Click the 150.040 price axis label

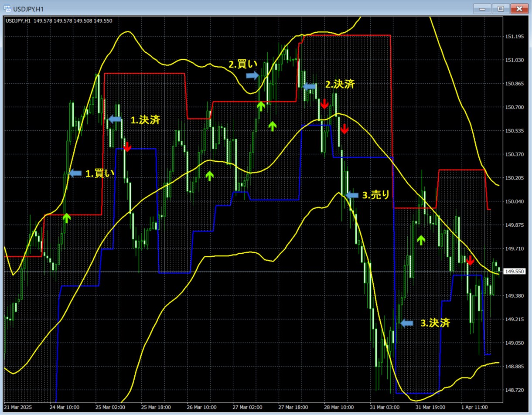pos(514,201)
